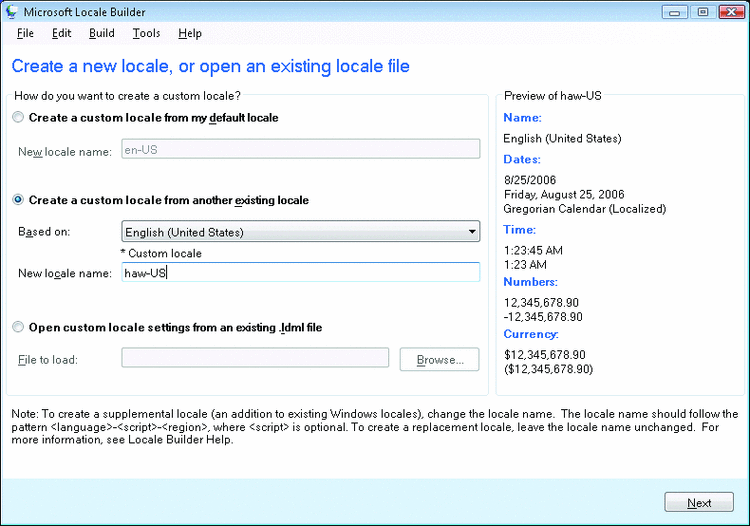Click the '-12,345,678.90' negative number text
Screen dimensions: 750x526
tap(543, 317)
